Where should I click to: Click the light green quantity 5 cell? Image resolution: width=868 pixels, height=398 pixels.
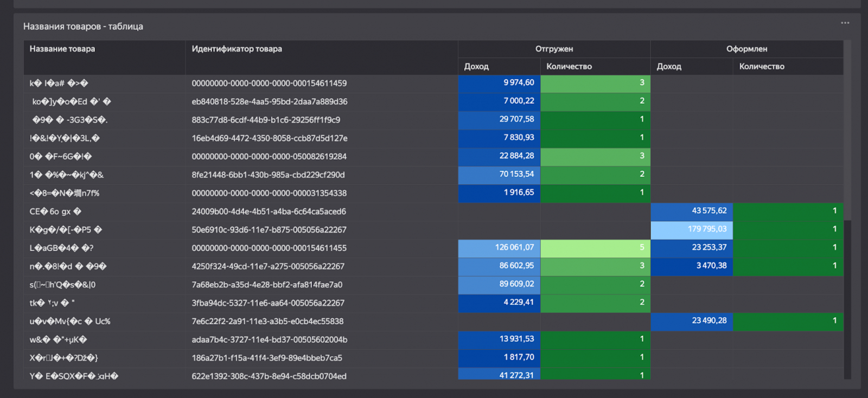coord(595,248)
